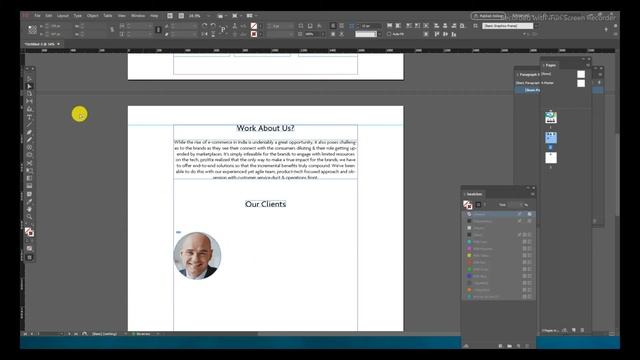The height and width of the screenshot is (360, 640).
Task: Open the Edit menu
Action: point(49,16)
